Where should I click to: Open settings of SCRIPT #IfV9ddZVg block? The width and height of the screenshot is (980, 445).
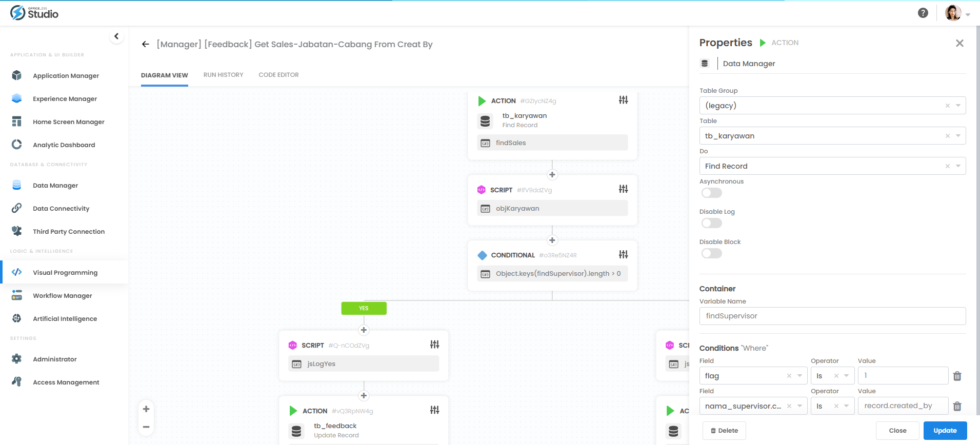pos(623,189)
